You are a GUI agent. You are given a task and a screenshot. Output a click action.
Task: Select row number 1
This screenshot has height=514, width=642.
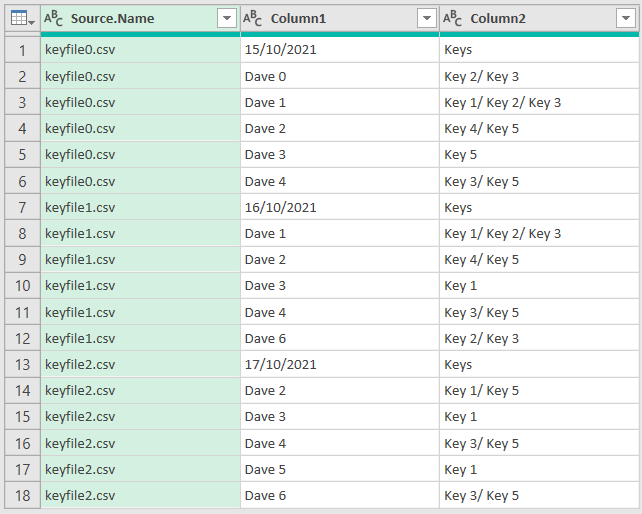pyautogui.click(x=23, y=50)
